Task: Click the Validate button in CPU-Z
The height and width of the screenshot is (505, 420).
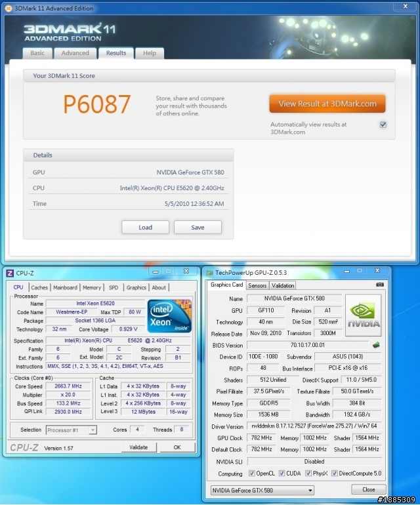Action: 138,447
